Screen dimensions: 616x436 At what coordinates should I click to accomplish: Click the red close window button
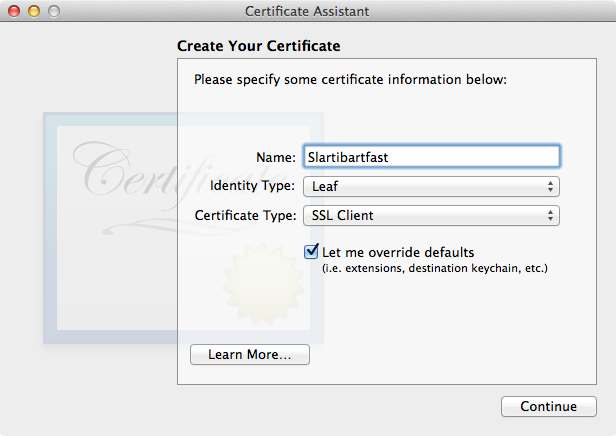(x=14, y=11)
